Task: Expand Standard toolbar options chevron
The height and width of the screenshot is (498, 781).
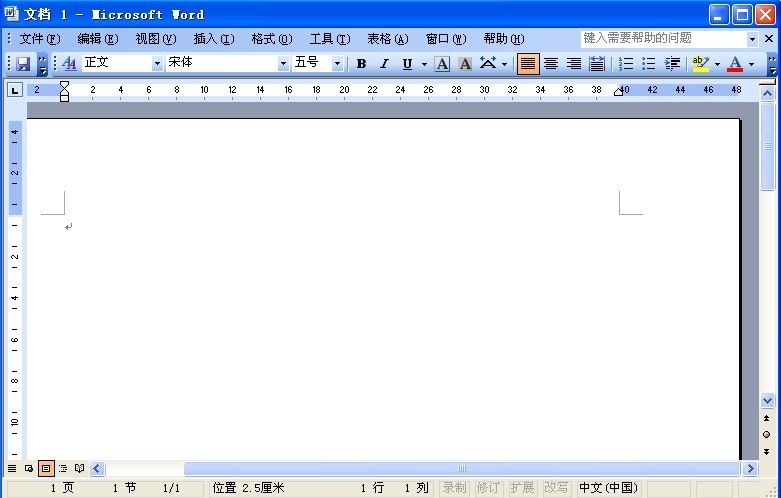Action: click(43, 64)
